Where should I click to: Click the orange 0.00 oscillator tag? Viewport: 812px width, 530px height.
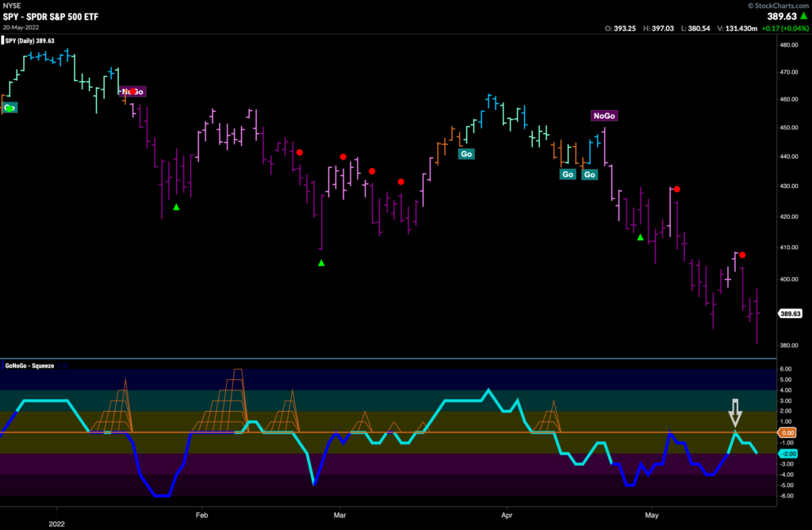coord(787,432)
